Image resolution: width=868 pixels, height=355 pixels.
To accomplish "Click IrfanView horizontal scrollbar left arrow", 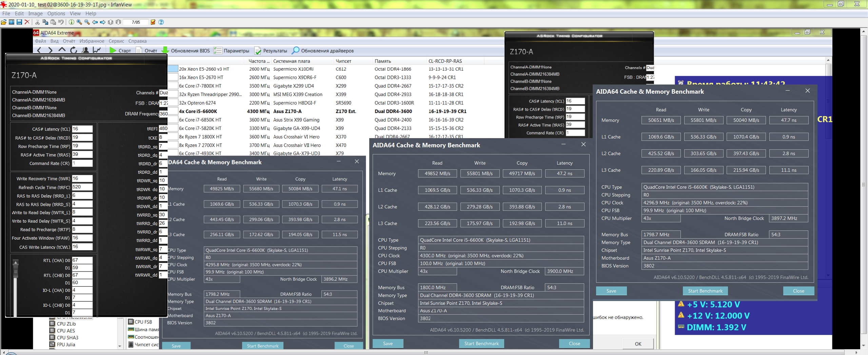I will click(3, 352).
